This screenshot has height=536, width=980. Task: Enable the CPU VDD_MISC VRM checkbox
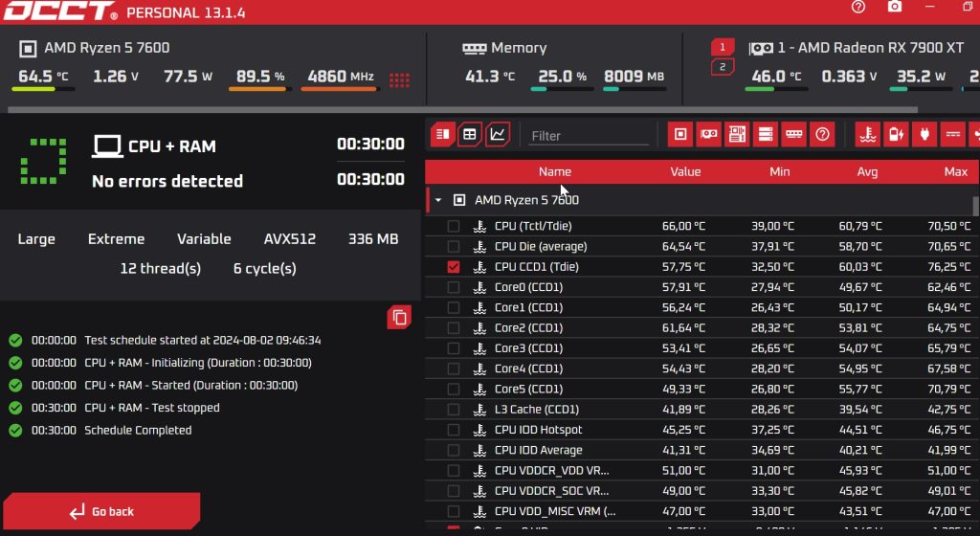pos(453,511)
